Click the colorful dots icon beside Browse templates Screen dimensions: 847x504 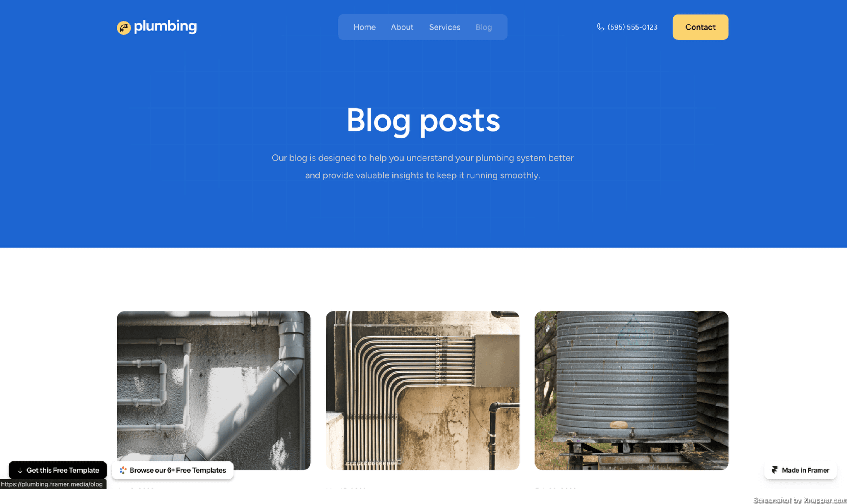(123, 470)
